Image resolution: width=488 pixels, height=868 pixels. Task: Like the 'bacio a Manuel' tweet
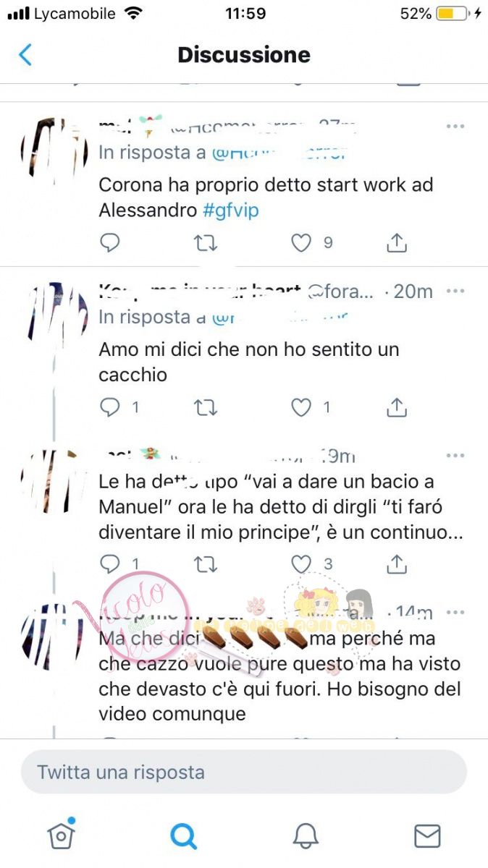(x=301, y=563)
